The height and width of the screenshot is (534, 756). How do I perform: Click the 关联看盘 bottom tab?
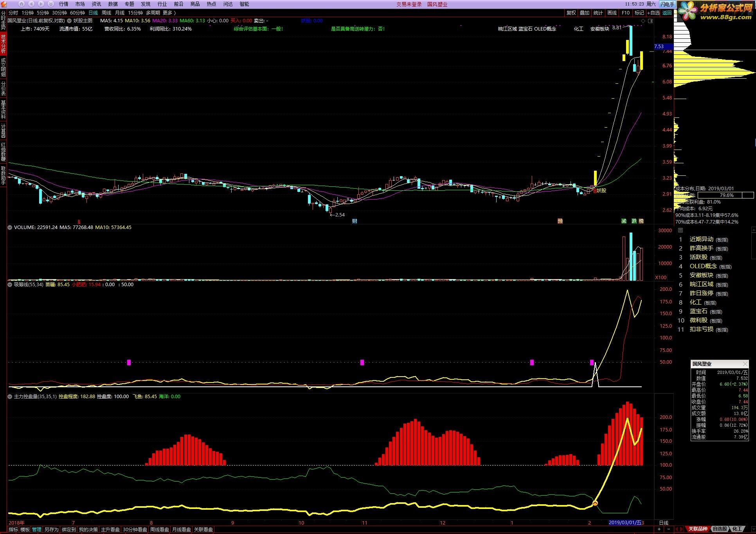[x=203, y=529]
